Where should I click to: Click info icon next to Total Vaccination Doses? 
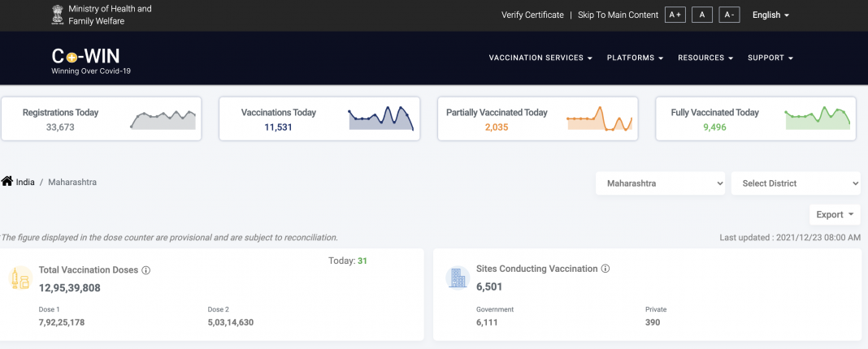tap(146, 269)
